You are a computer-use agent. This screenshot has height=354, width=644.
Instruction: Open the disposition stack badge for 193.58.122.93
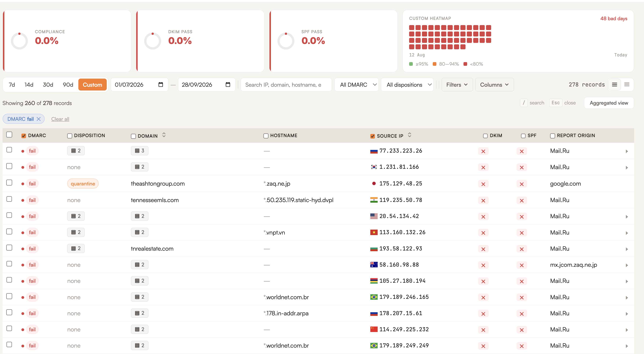pos(76,248)
